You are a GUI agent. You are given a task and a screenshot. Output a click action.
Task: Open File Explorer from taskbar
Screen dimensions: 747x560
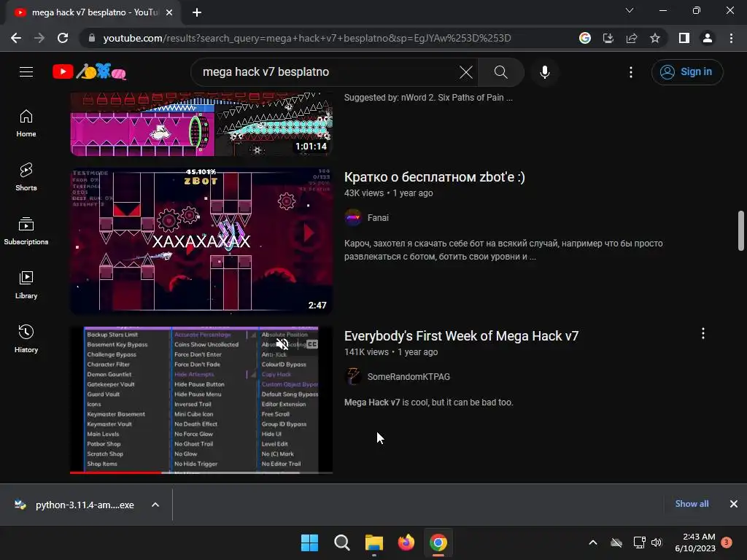tap(374, 542)
